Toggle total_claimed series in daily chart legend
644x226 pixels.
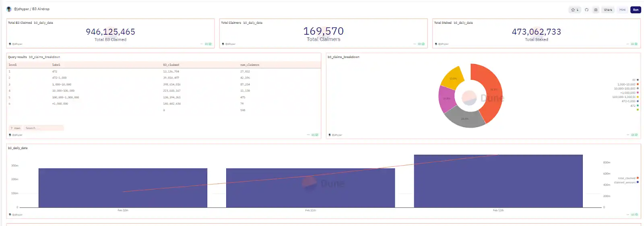pyautogui.click(x=627, y=178)
